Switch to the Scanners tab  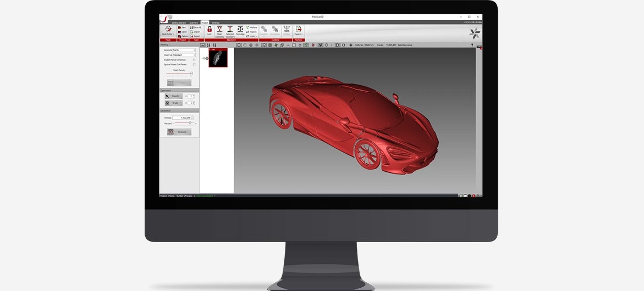[194, 23]
